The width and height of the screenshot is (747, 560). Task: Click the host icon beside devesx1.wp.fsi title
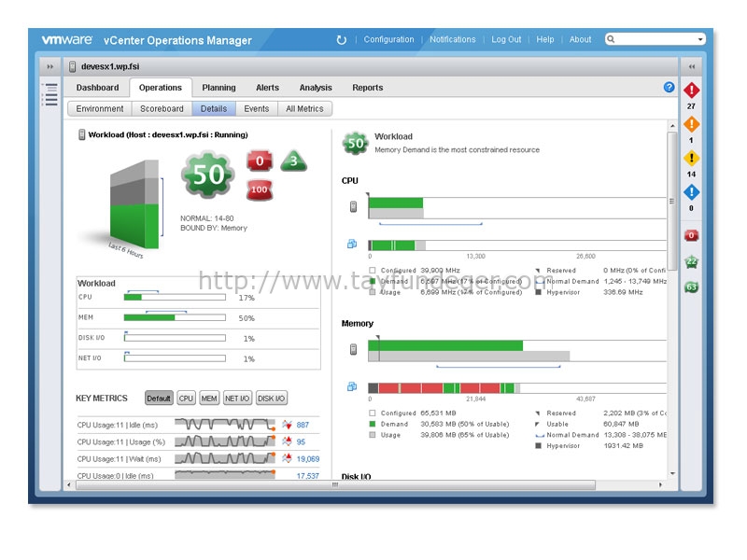[73, 66]
